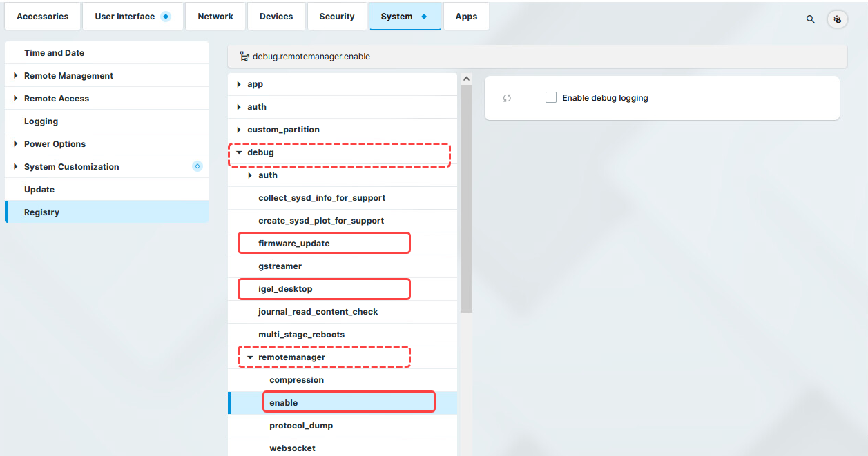Open the search using the magnifier icon
The image size is (868, 456).
pyautogui.click(x=810, y=19)
